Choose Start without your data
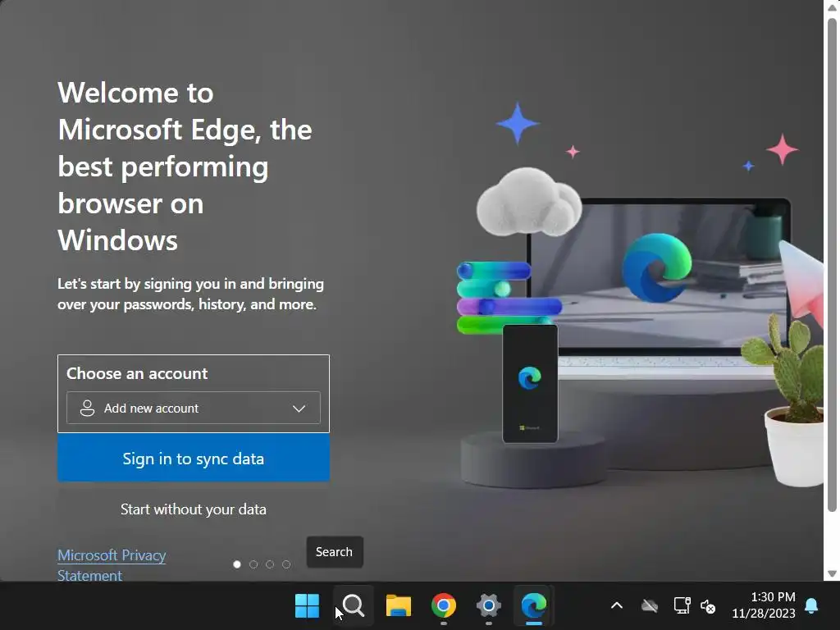This screenshot has width=840, height=630. [x=194, y=509]
